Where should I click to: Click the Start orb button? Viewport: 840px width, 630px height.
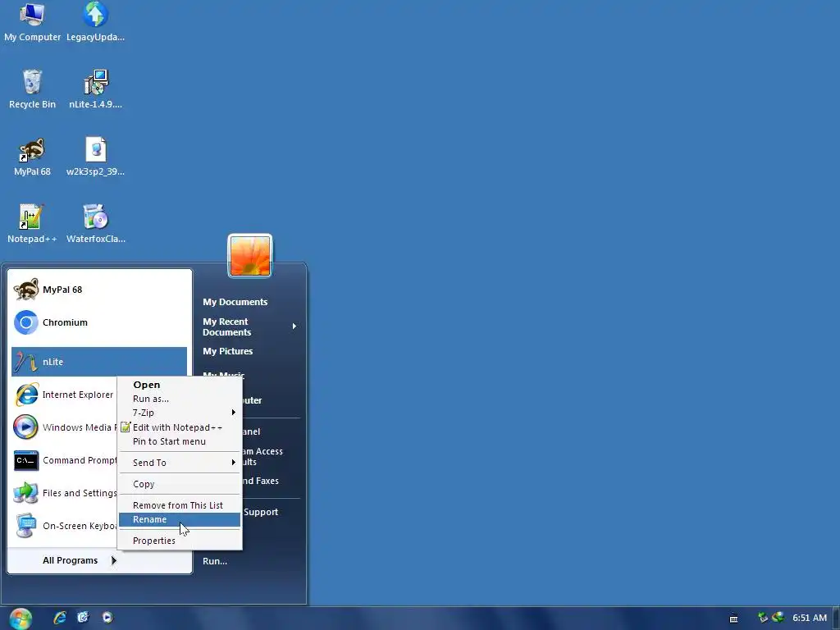pos(21,619)
